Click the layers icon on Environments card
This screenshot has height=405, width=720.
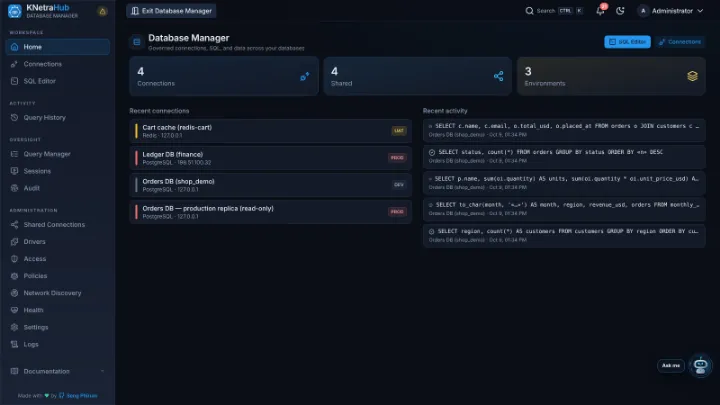692,76
